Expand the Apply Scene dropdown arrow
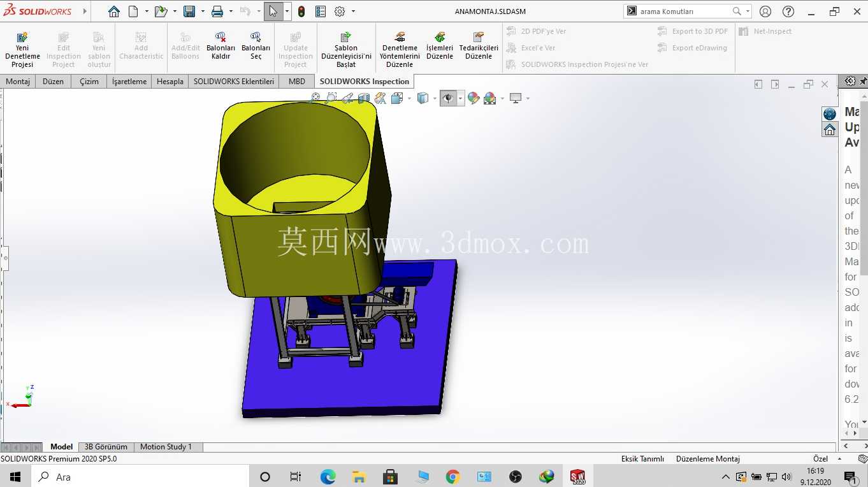Image resolution: width=868 pixels, height=487 pixels. coord(502,98)
